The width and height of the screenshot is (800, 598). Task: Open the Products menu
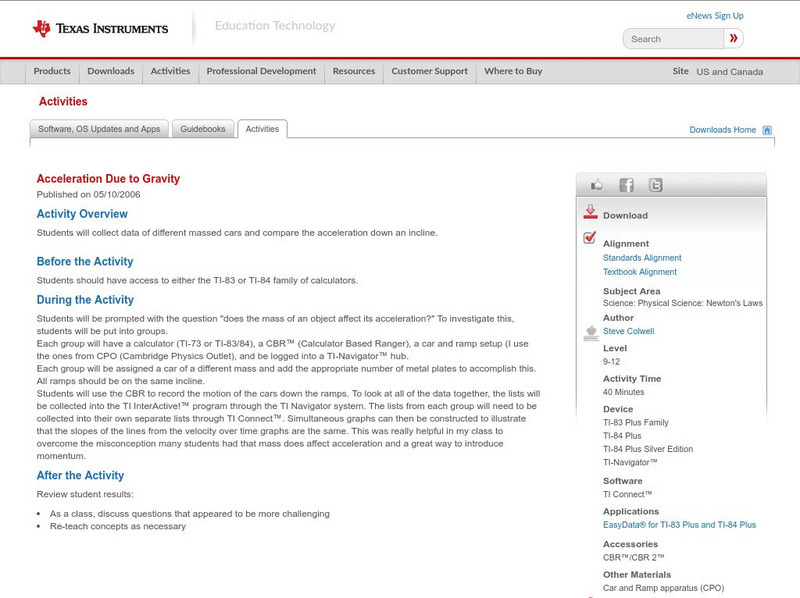(52, 71)
